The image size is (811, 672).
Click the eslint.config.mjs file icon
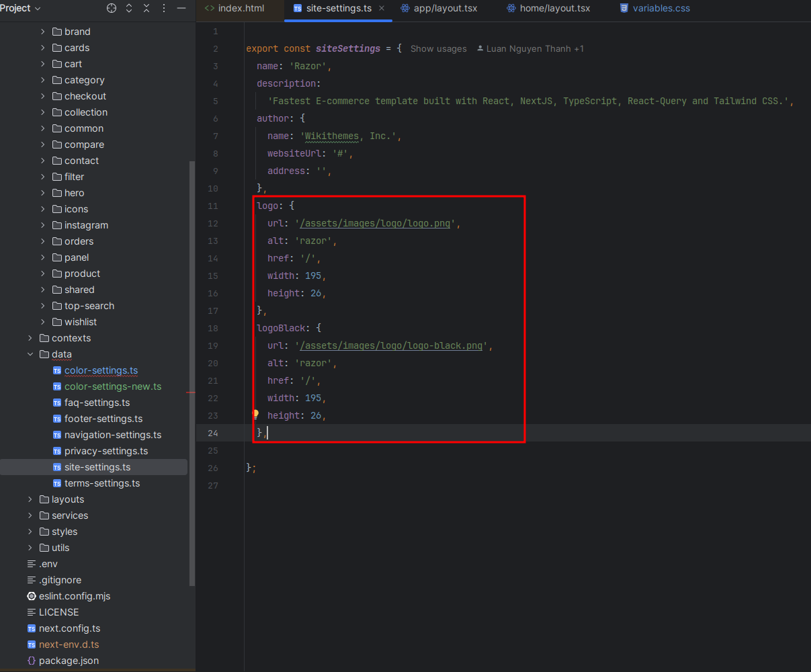pyautogui.click(x=32, y=596)
